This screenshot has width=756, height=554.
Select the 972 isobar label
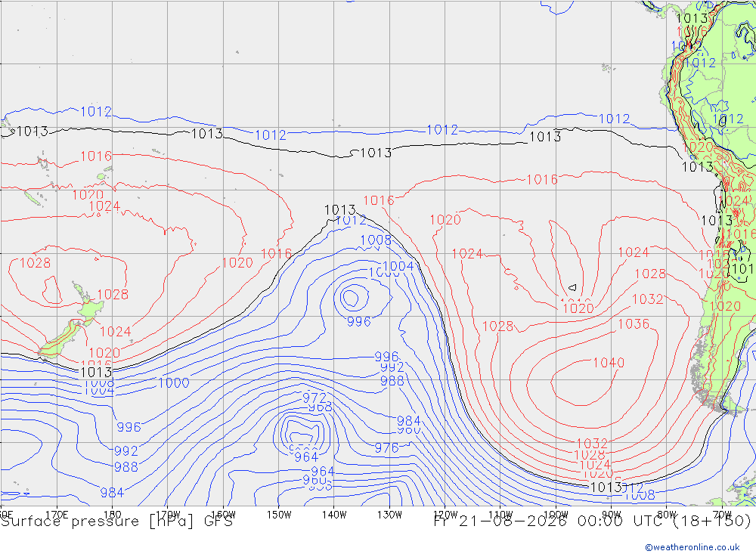(x=314, y=398)
